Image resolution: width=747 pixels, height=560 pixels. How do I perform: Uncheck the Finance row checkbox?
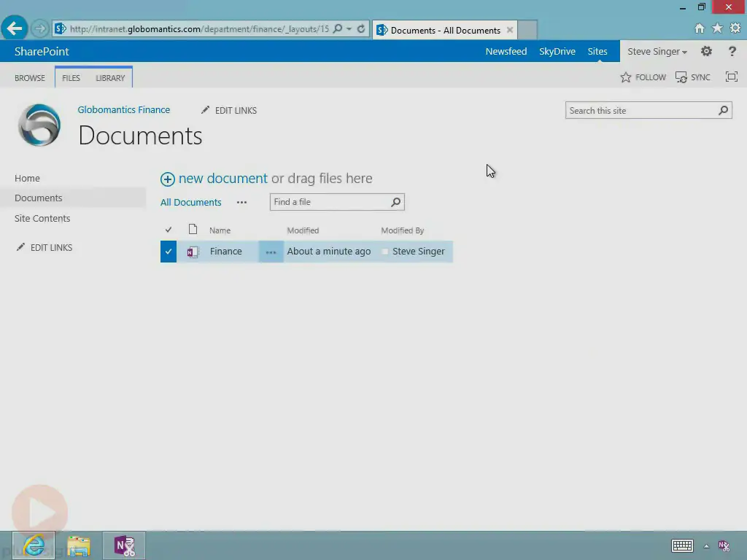pyautogui.click(x=169, y=252)
